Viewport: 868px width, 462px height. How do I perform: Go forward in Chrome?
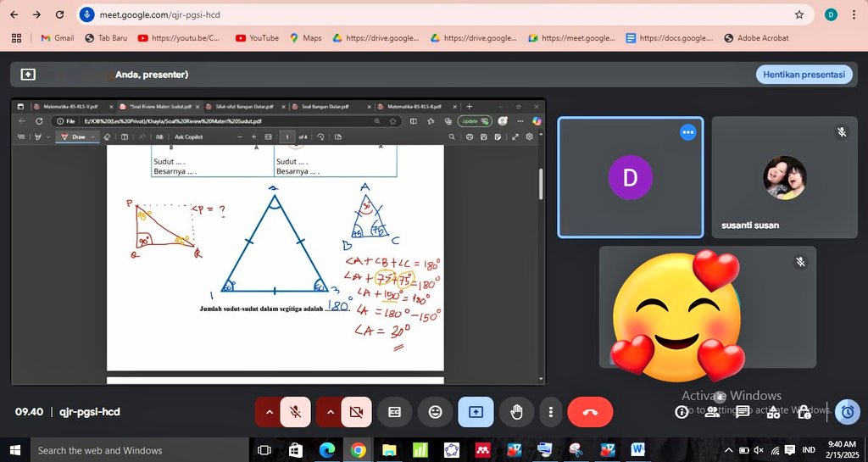36,15
